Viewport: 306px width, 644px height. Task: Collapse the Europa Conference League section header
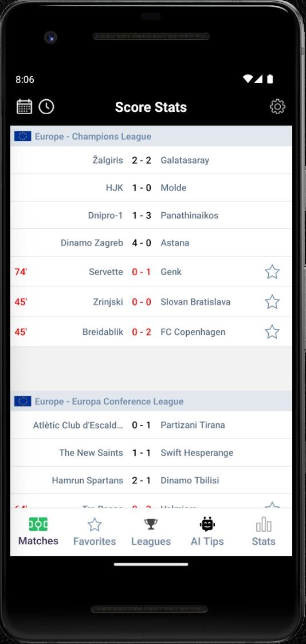tap(151, 401)
